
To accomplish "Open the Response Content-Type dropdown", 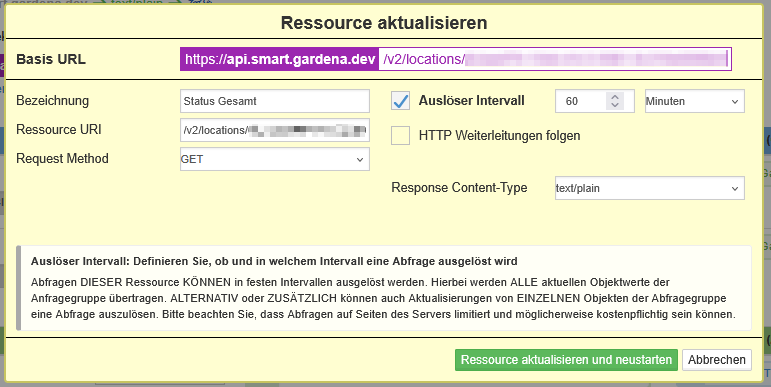I will point(650,188).
